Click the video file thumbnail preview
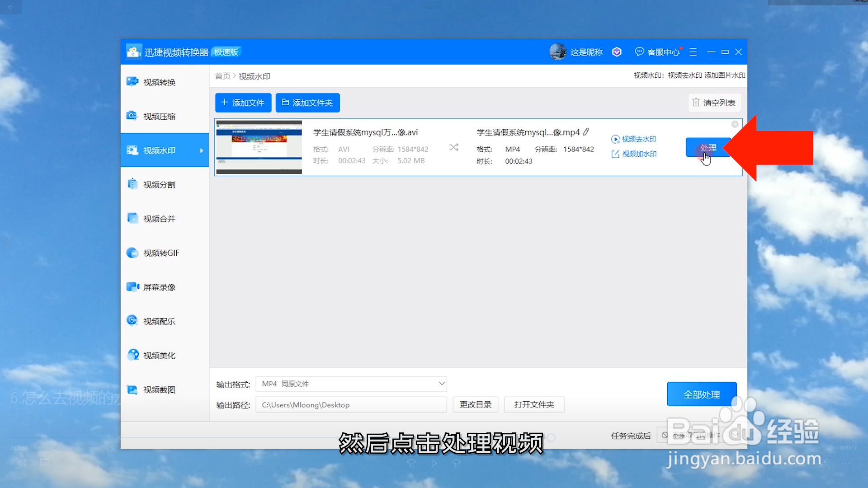The height and width of the screenshot is (488, 868). [x=259, y=147]
